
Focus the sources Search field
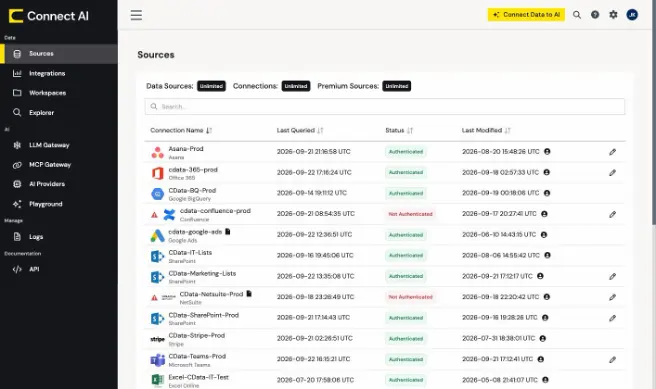[x=384, y=107]
